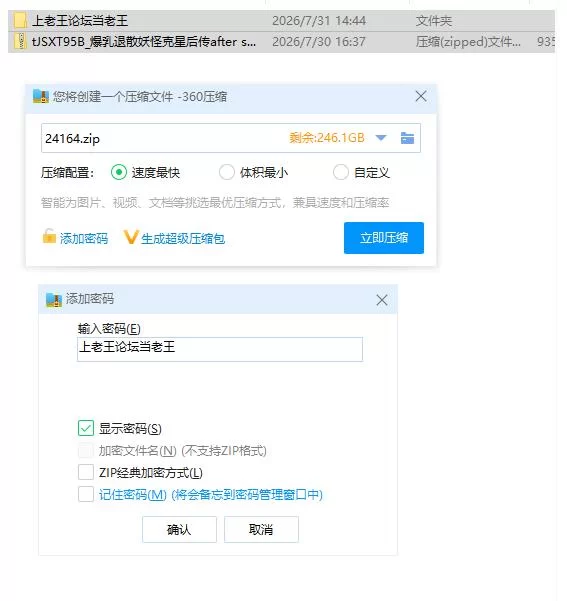Image resolution: width=567 pixels, height=601 pixels.
Task: Click the 360压缩 icon in create dialog title
Action: 41,97
